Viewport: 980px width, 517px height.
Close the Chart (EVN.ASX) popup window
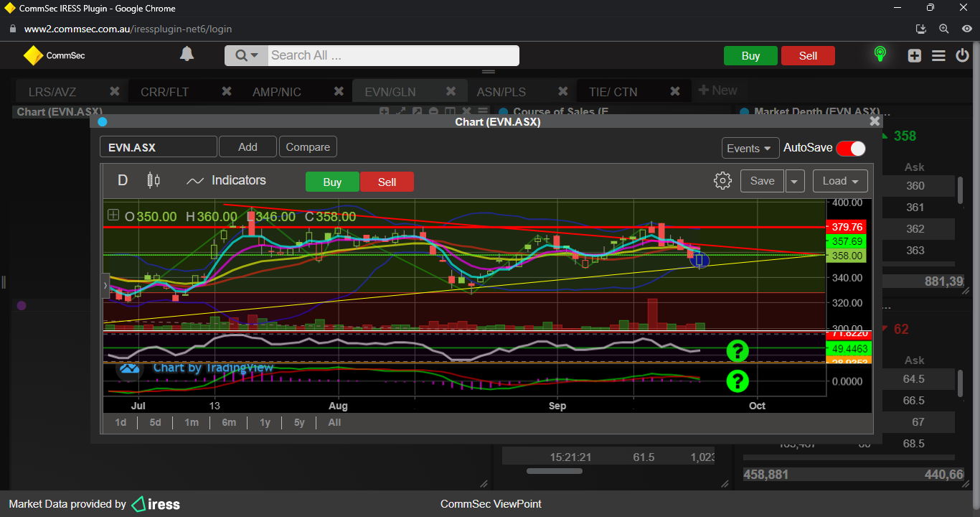(875, 121)
